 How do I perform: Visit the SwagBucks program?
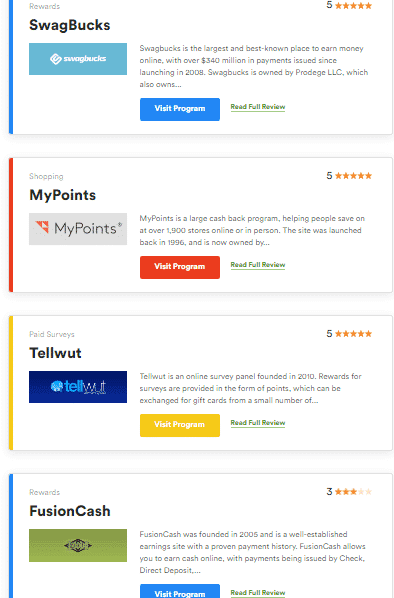click(180, 109)
